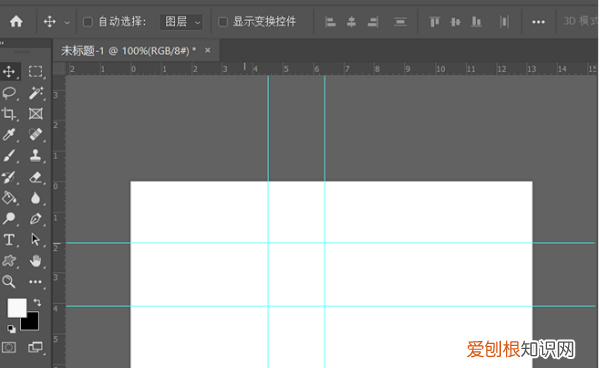Image resolution: width=600 pixels, height=368 pixels.
Task: Select the Healing Brush tool
Action: (36, 135)
